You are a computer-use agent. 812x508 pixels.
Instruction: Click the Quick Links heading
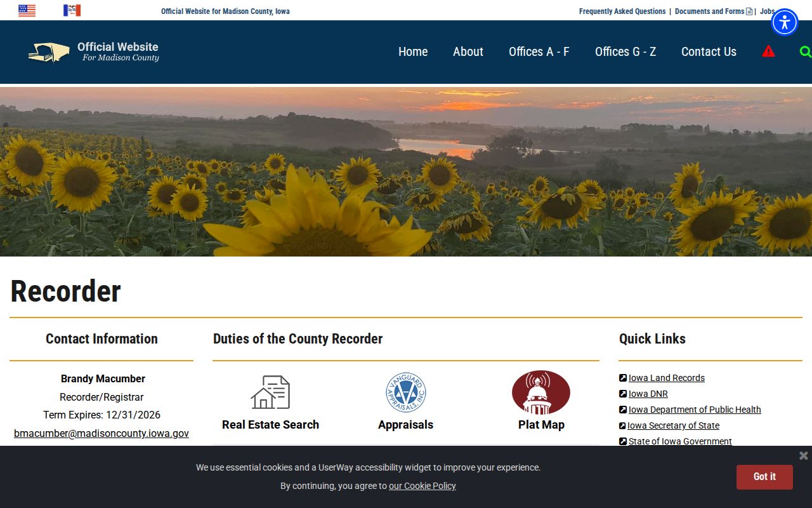pyautogui.click(x=652, y=338)
